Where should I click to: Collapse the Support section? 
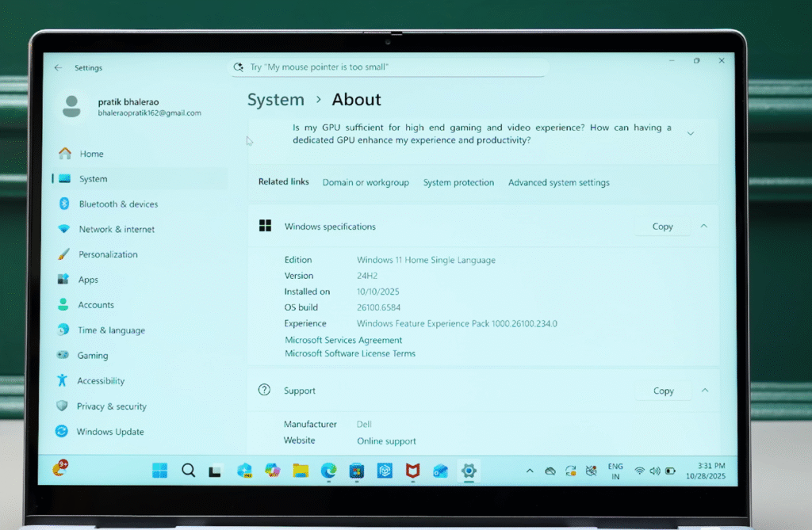point(704,391)
